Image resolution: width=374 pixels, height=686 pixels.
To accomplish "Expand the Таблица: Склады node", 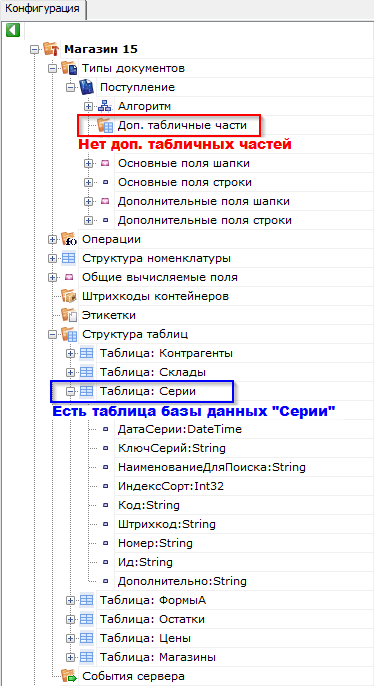I will pos(71,372).
